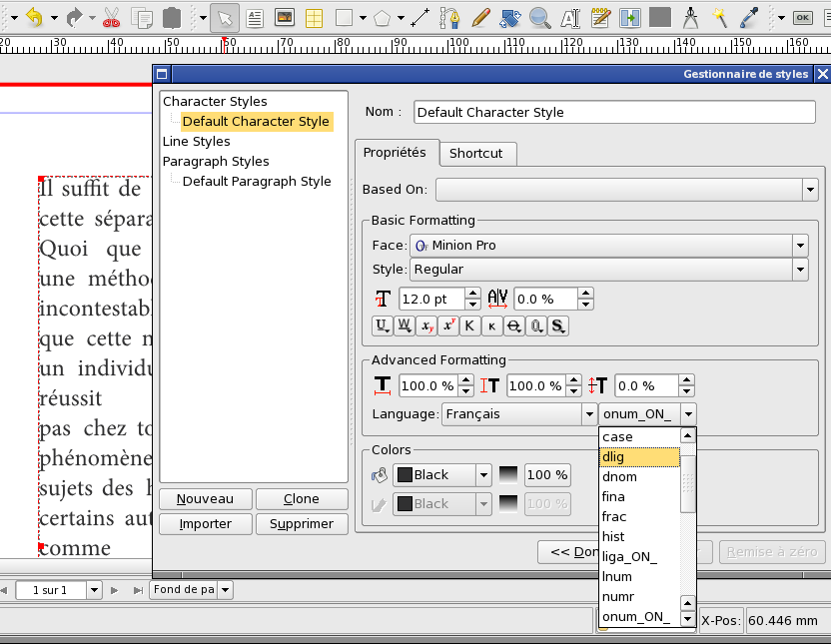Click the Undo arrow icon
Screen dimensions: 831x644
click(x=34, y=17)
